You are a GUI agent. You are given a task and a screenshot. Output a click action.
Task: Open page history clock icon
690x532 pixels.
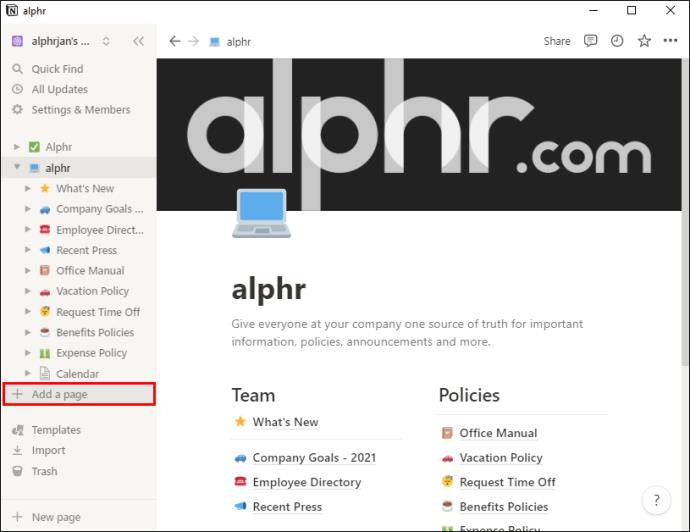point(617,41)
